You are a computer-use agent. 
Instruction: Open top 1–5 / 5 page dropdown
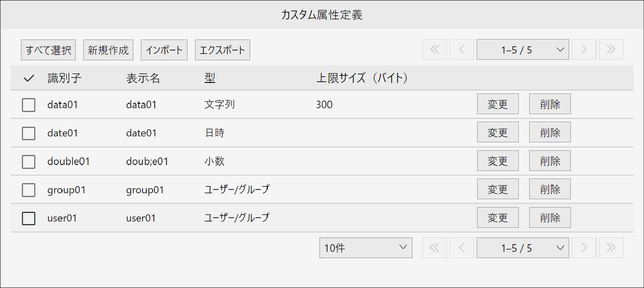coord(523,50)
